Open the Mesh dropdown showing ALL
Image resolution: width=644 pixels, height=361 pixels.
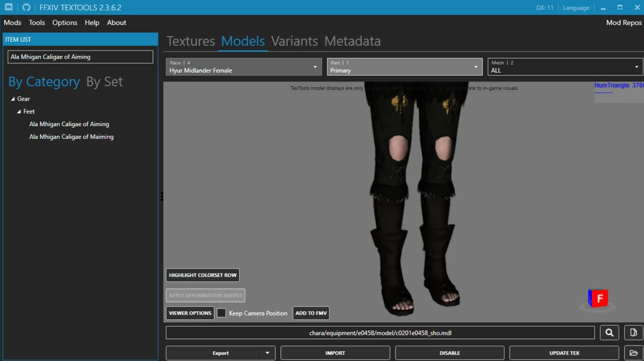(565, 67)
